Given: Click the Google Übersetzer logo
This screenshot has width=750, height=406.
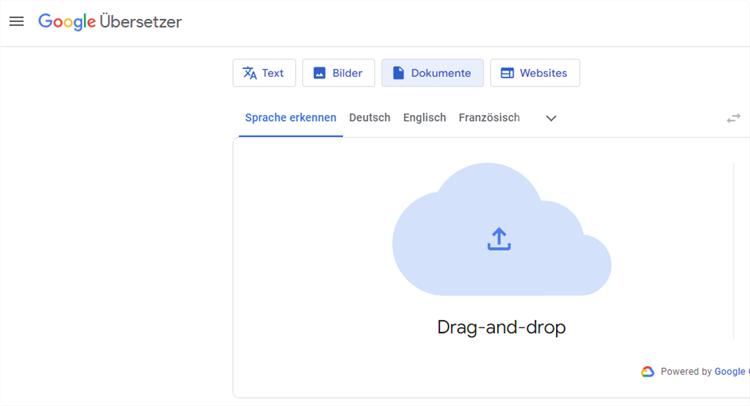Looking at the screenshot, I should click(x=110, y=22).
